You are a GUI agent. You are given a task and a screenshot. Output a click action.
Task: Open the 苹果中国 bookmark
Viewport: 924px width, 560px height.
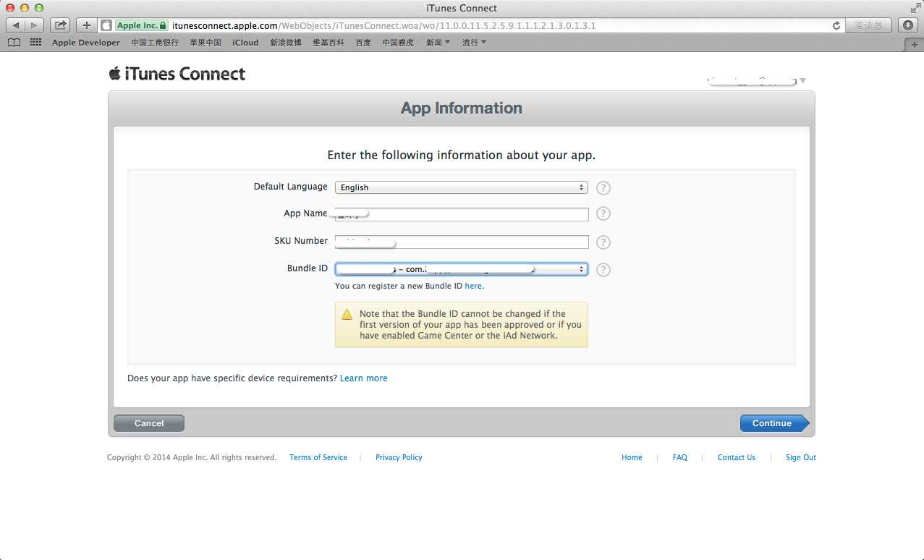(x=205, y=43)
